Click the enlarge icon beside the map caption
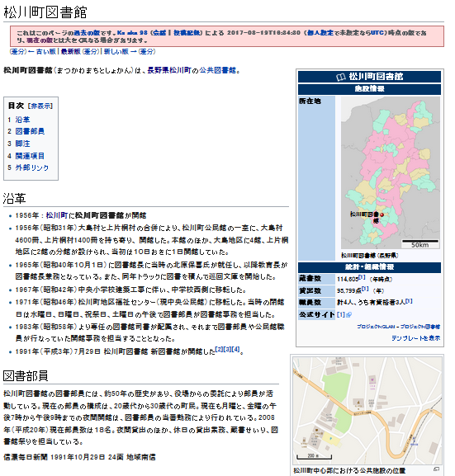This screenshot has height=476, width=455. click(x=436, y=469)
